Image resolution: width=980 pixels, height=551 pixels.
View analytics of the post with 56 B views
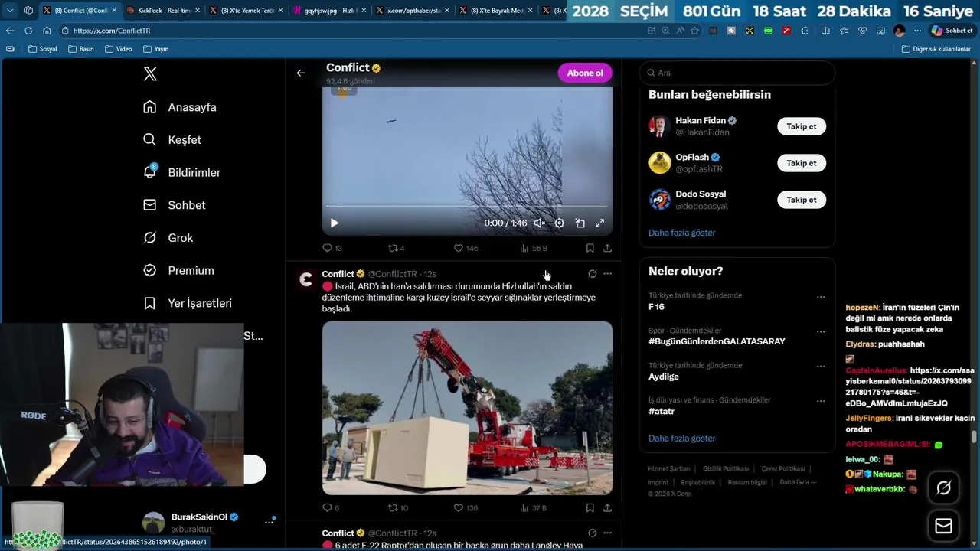point(534,248)
